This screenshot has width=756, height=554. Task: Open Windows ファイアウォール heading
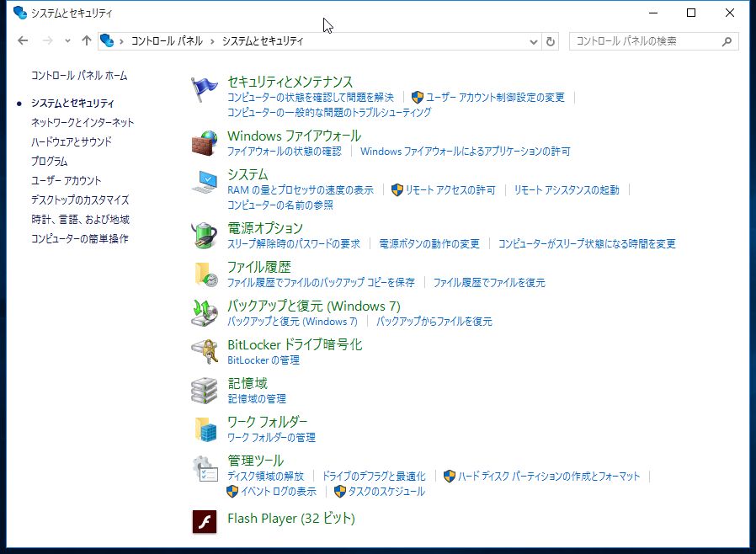[294, 136]
